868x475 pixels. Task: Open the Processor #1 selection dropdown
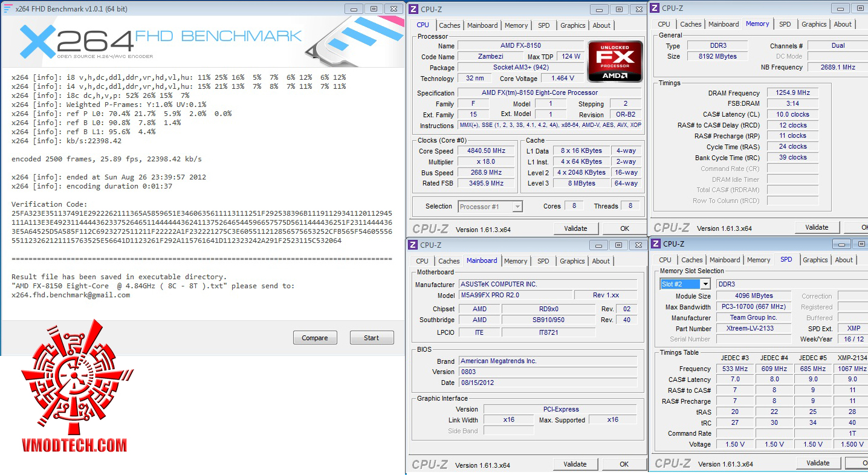(x=490, y=207)
